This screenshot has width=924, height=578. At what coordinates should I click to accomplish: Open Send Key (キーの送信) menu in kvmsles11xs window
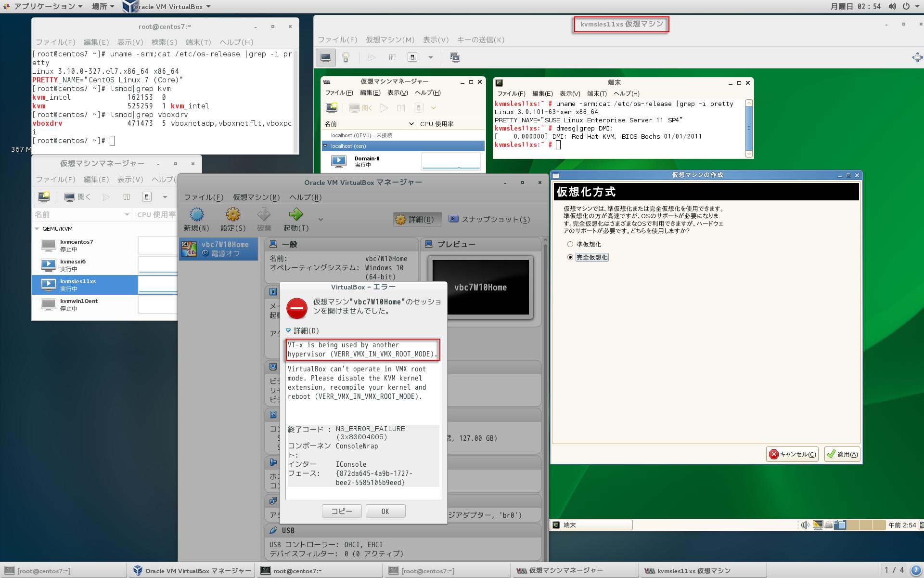pos(481,40)
